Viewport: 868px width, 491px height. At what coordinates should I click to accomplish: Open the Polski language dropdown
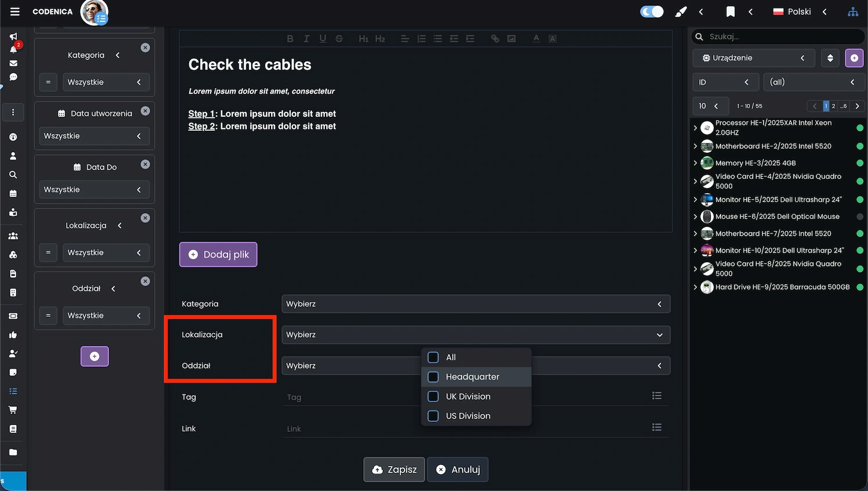[x=799, y=12]
